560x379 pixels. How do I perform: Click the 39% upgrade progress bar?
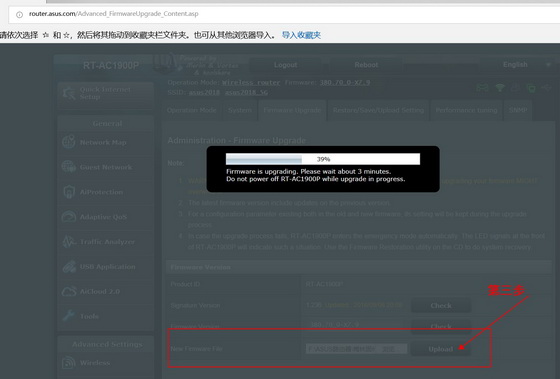click(x=323, y=159)
